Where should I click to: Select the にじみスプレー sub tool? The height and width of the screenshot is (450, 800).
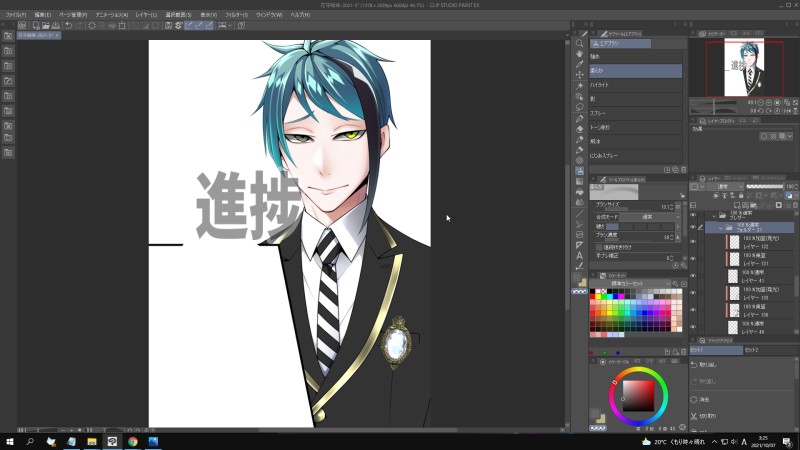click(x=636, y=155)
